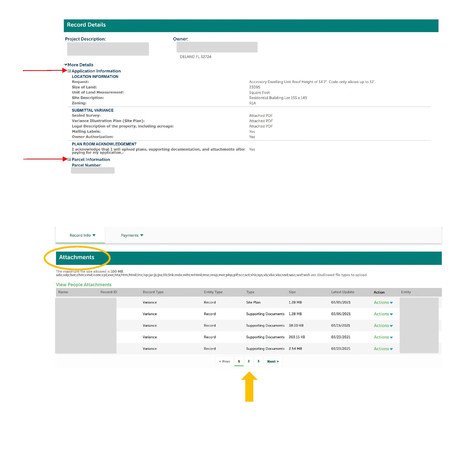
Task: Click the PLAN ROOM ACKNOWLEDGEMENT heading
Action: click(104, 144)
